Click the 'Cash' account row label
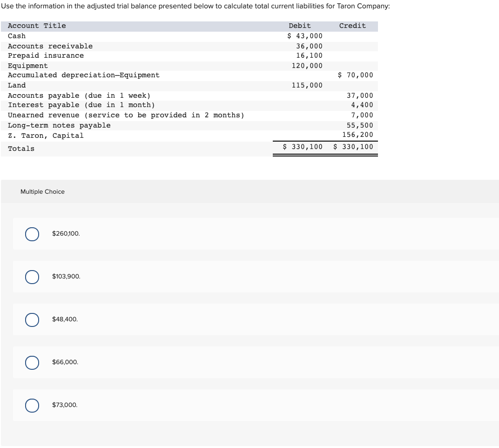 pos(17,36)
